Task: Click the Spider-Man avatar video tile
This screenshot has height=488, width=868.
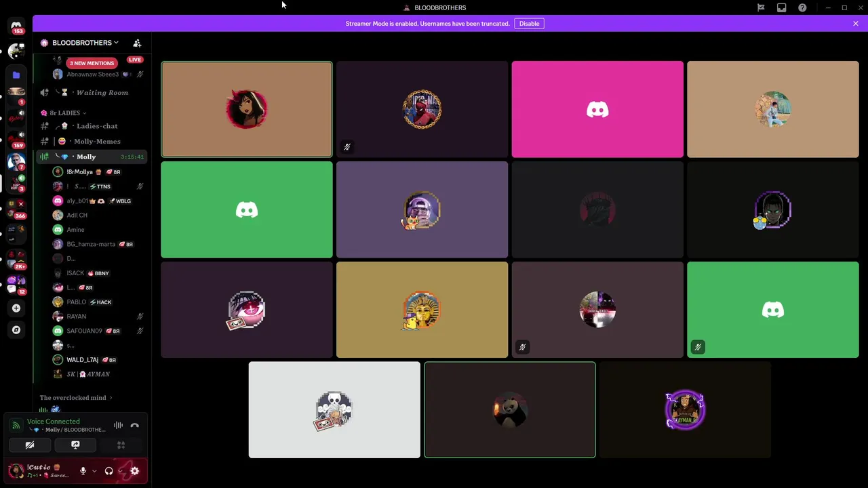Action: coord(422,109)
